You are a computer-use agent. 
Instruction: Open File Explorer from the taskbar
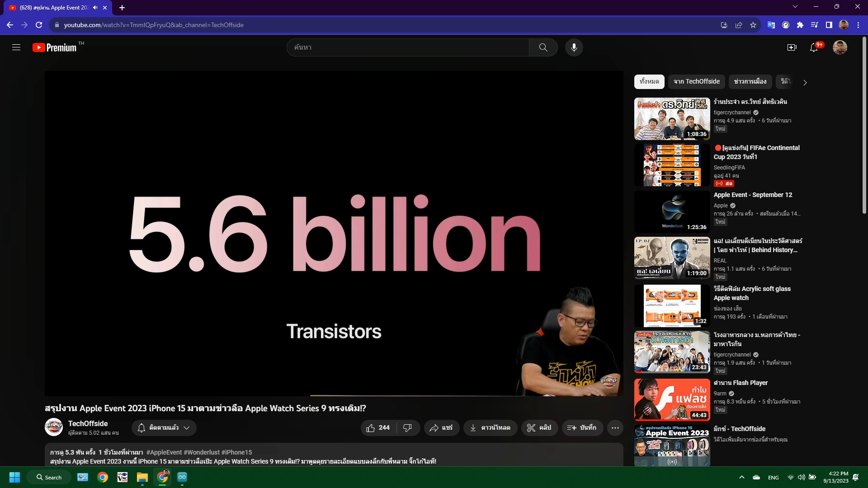click(x=142, y=477)
